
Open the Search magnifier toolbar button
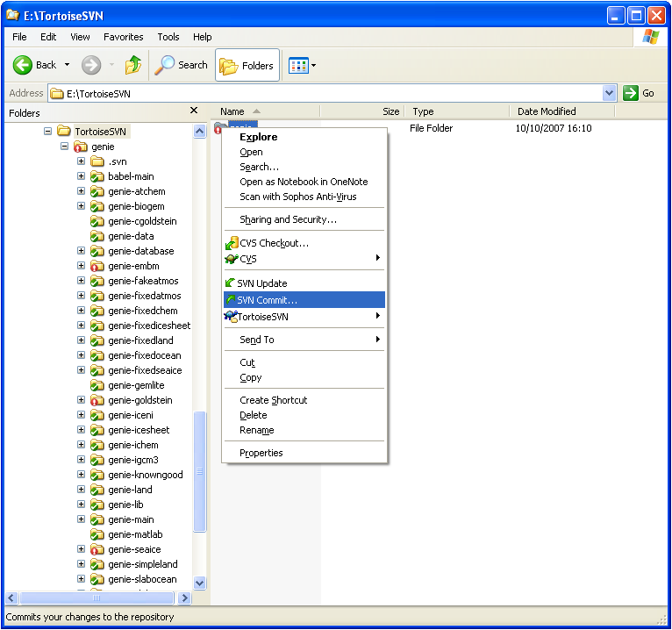tap(181, 65)
